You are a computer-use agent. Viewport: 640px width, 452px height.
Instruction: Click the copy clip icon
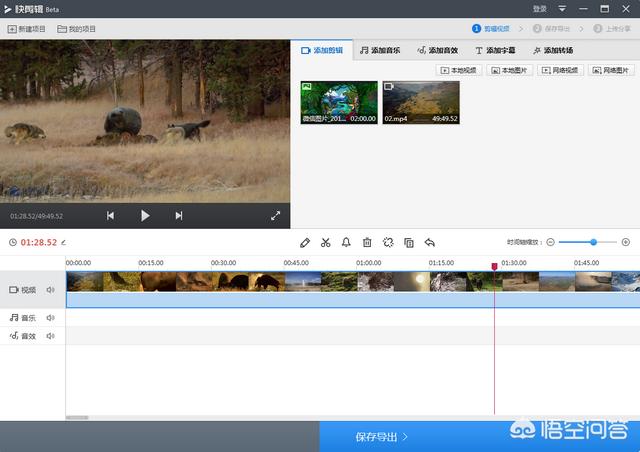point(409,242)
